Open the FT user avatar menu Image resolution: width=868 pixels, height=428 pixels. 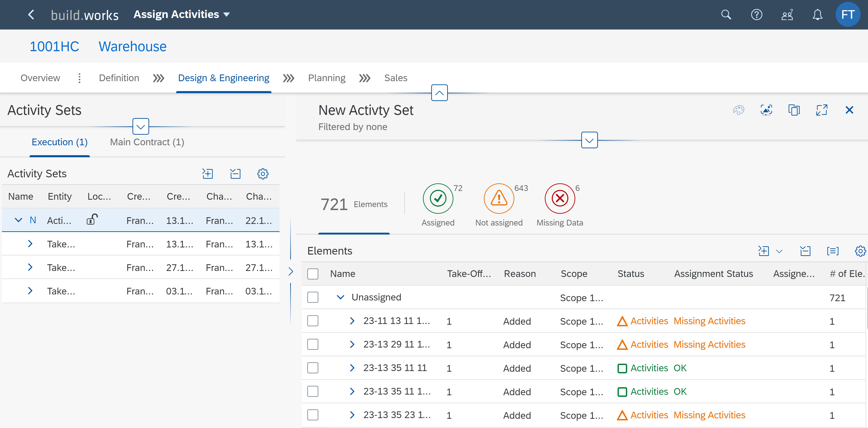[848, 15]
